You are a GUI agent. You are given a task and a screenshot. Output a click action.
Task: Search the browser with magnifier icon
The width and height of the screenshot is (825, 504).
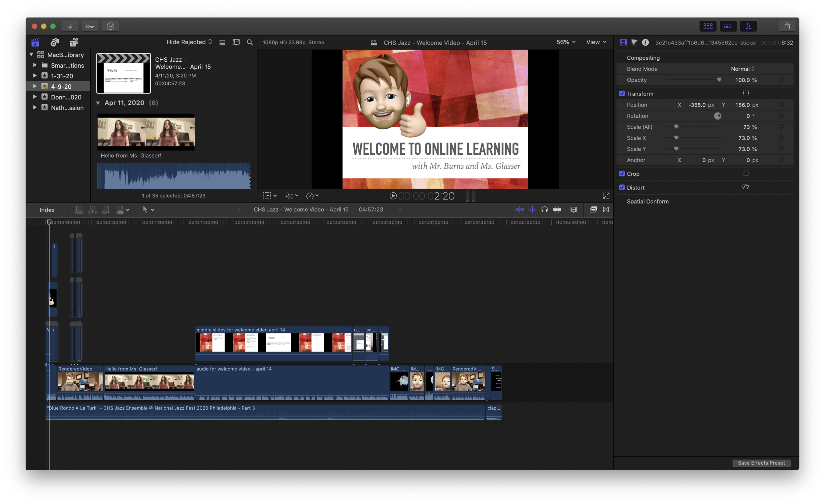click(250, 42)
